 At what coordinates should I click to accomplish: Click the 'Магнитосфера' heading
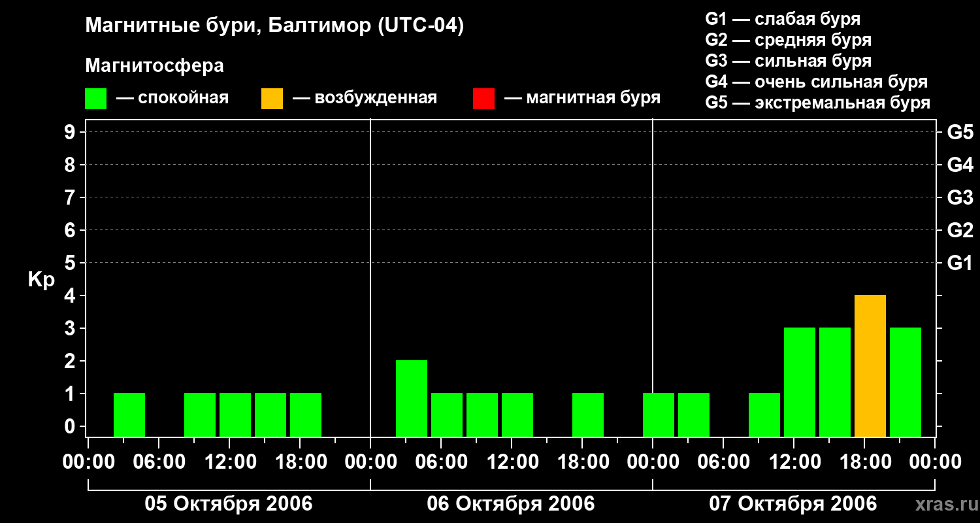(x=154, y=65)
